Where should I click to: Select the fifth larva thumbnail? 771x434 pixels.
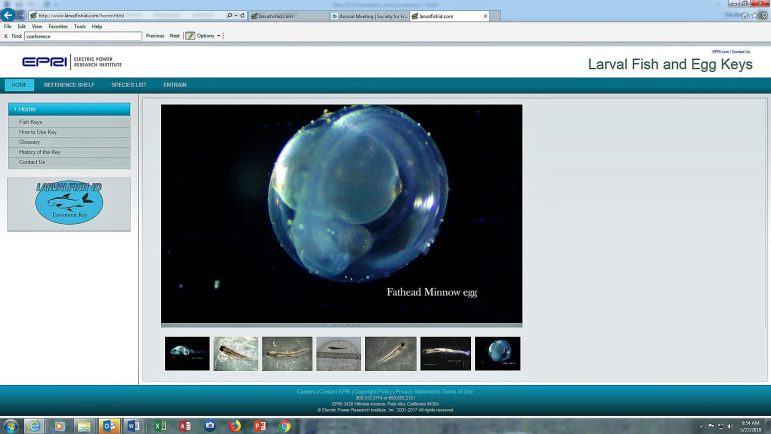[390, 354]
